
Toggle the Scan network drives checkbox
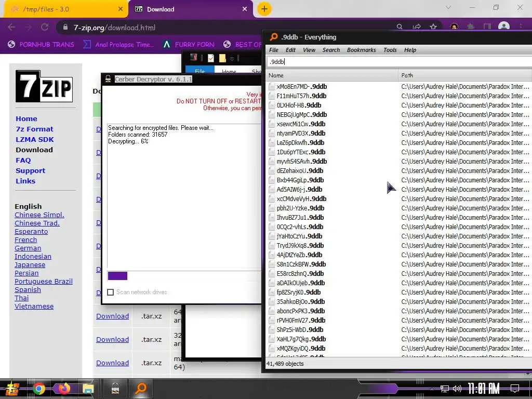(x=110, y=292)
